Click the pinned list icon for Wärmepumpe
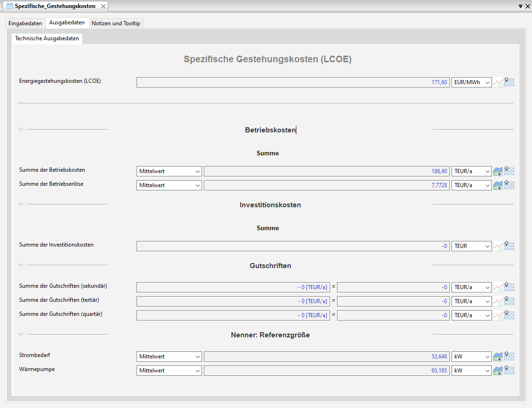Viewport: 532px width, 408px height. click(x=509, y=370)
